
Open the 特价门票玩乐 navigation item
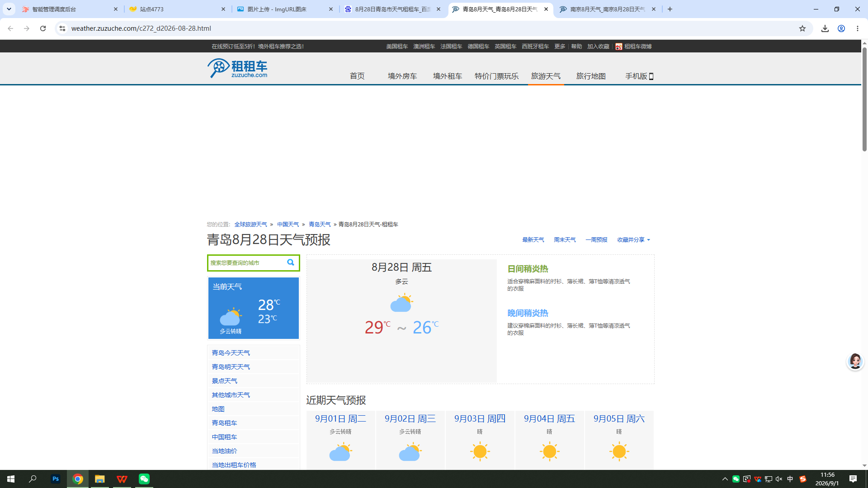(x=496, y=76)
